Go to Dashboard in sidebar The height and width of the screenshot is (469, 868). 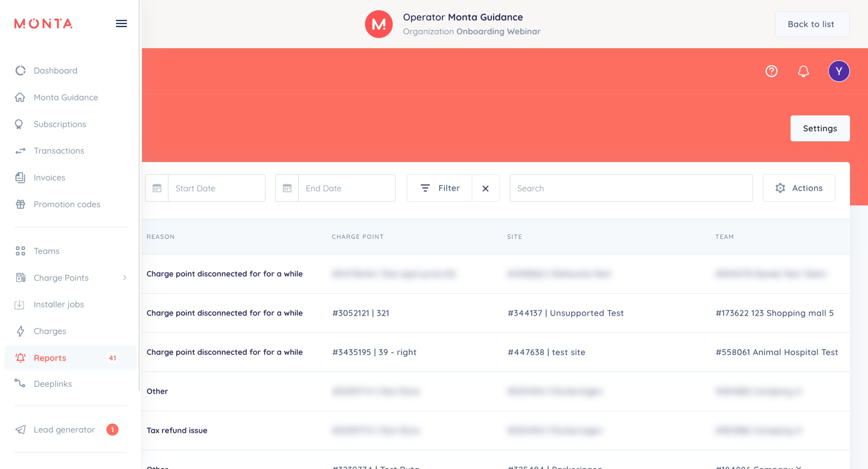tap(55, 70)
